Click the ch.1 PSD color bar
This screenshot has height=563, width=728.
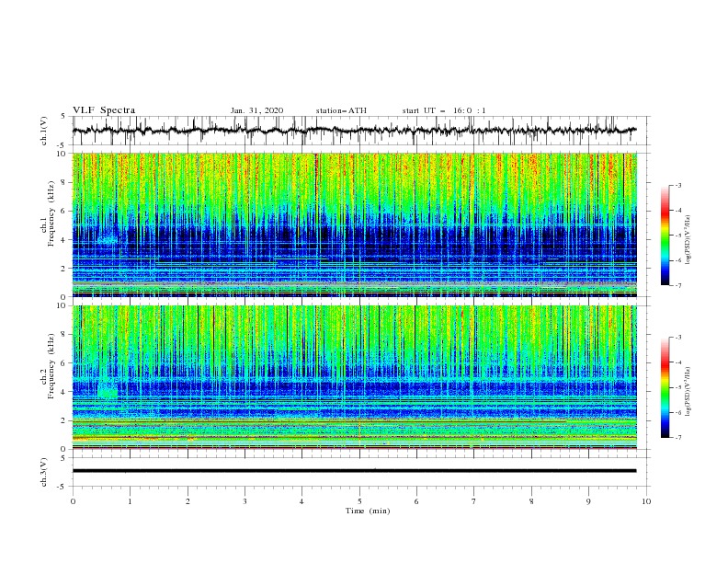click(665, 236)
